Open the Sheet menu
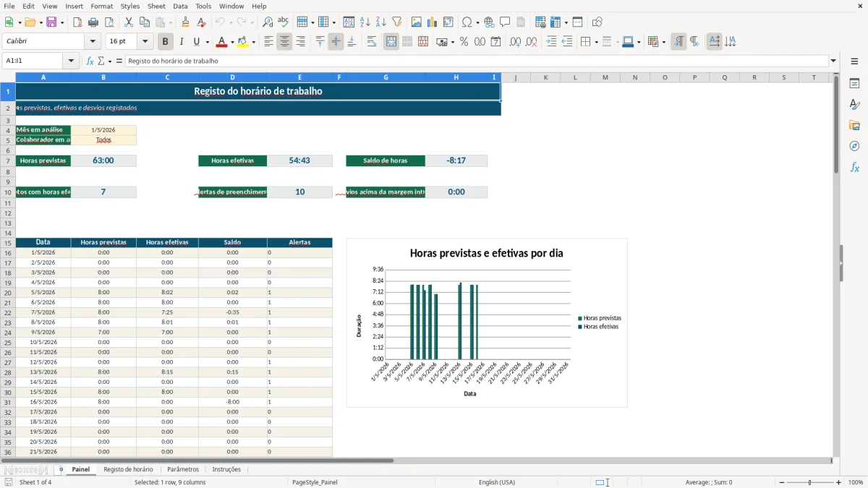Screen dimensions: 868x488 pyautogui.click(x=156, y=6)
